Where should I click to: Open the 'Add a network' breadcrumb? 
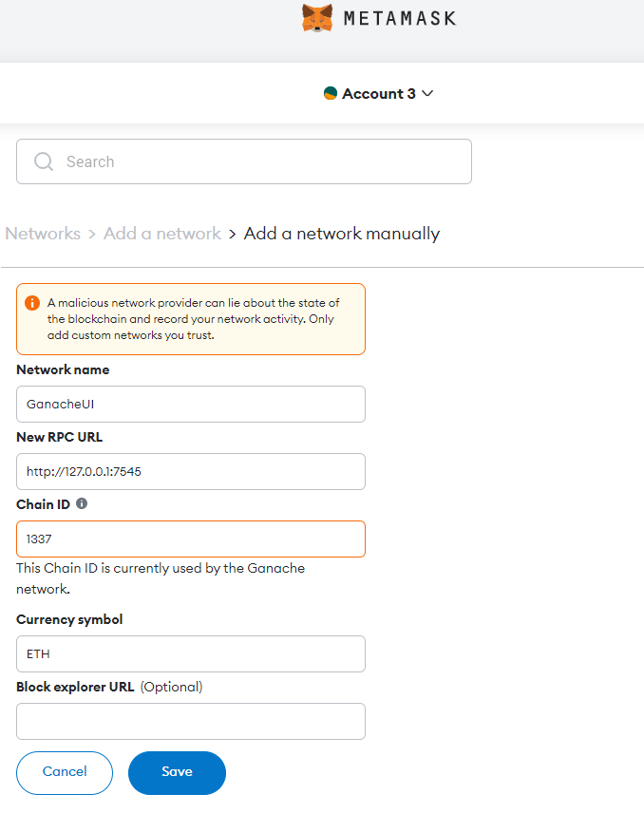161,234
